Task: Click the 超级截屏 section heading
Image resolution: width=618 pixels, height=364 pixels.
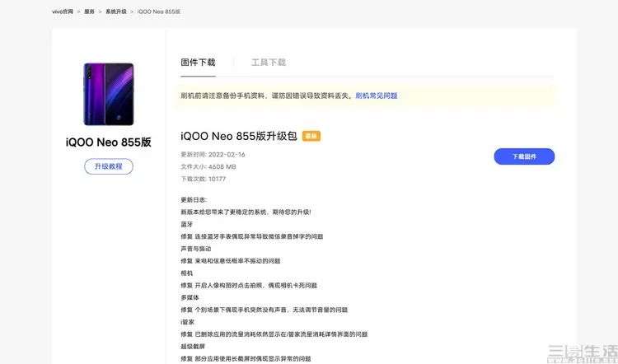Action: (x=193, y=346)
